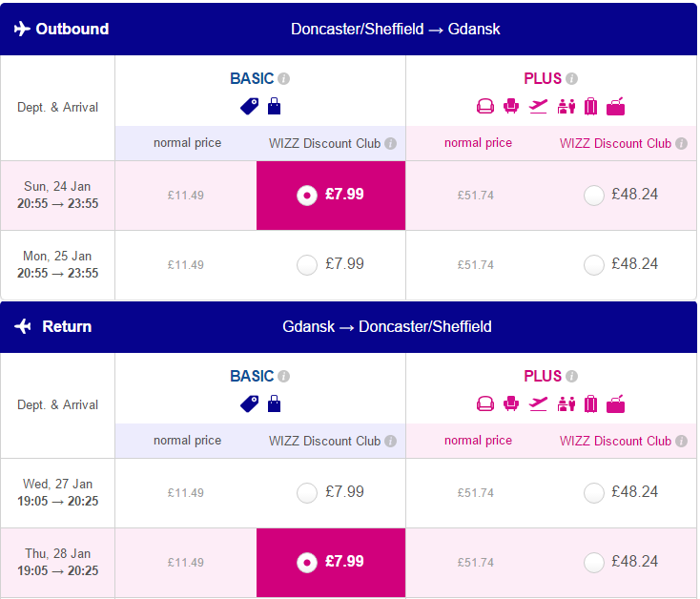The image size is (700, 599).
Task: Click the info icon next to outbound PLUS
Action: point(571,79)
